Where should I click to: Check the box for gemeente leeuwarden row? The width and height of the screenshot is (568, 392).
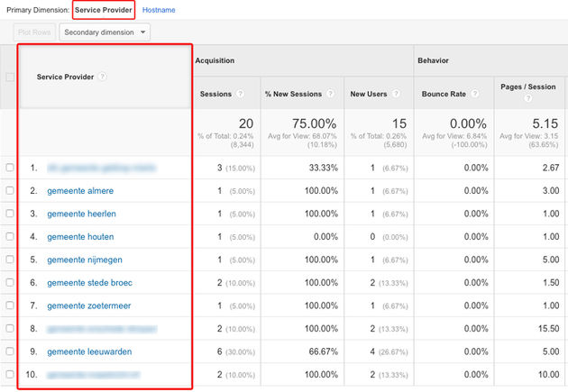[x=10, y=351]
